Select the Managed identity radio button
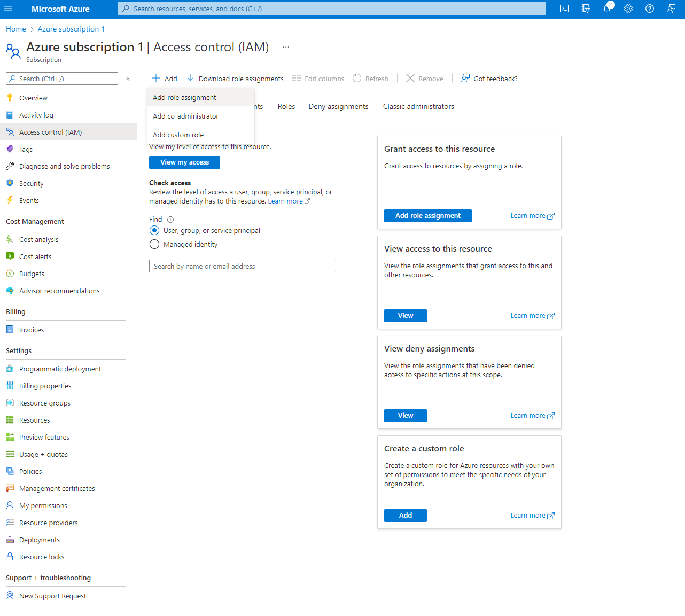Screen dimensions: 685x616 154,244
